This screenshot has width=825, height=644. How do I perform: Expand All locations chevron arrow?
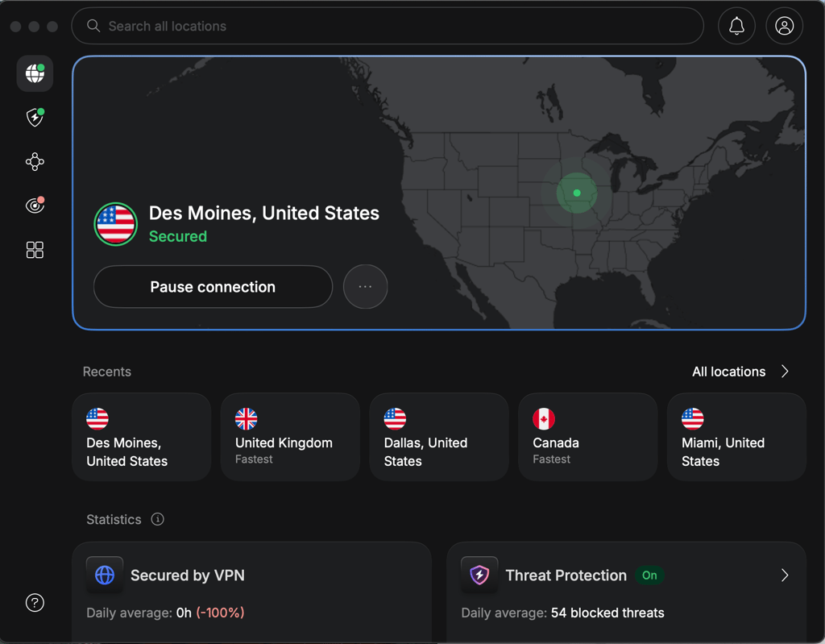tap(785, 372)
